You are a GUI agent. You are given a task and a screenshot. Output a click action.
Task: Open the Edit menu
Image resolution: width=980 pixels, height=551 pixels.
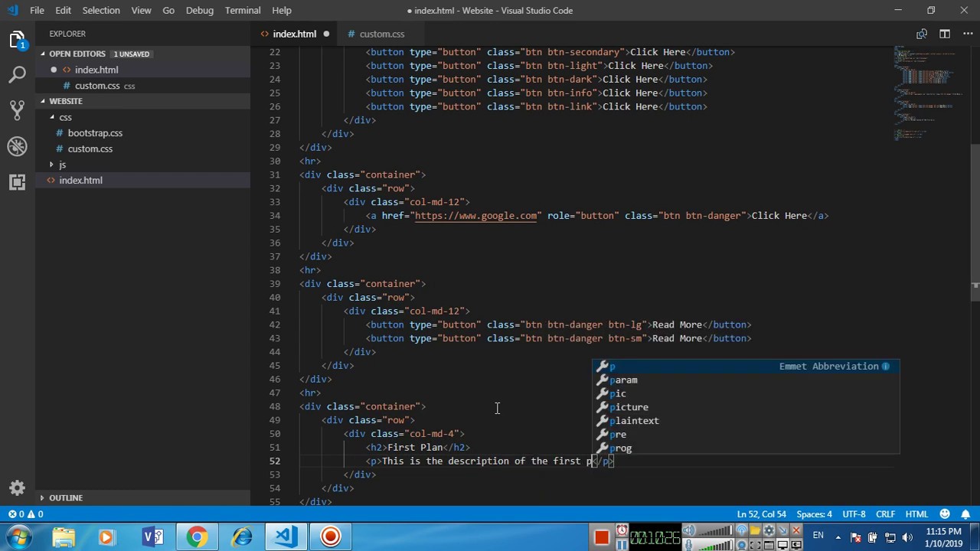pos(63,11)
